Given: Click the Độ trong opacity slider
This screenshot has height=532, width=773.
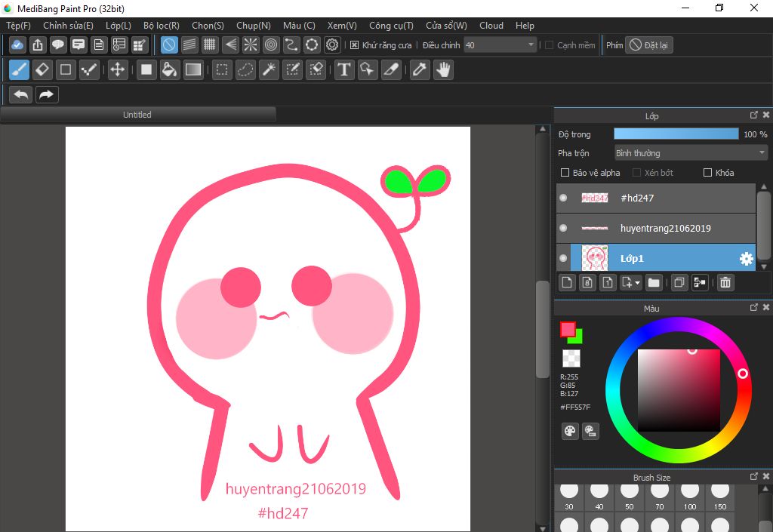Looking at the screenshot, I should pos(676,134).
